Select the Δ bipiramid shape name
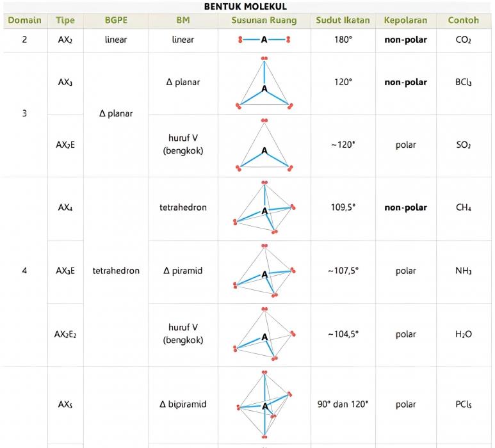Screen dimensions: 495x448 click(183, 404)
